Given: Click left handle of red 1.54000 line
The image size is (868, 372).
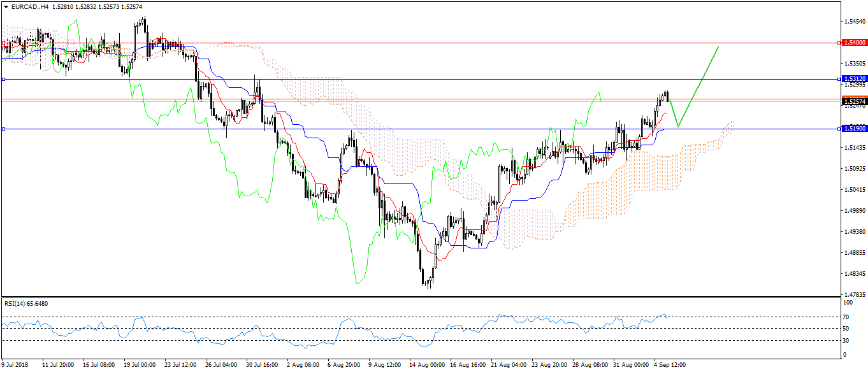Looking at the screenshot, I should tap(3, 43).
